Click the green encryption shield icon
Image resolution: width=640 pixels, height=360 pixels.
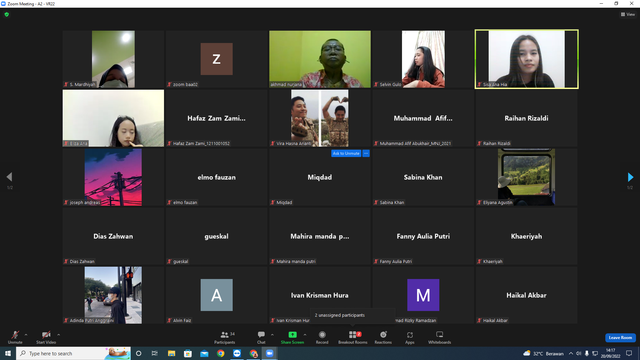pos(7,14)
